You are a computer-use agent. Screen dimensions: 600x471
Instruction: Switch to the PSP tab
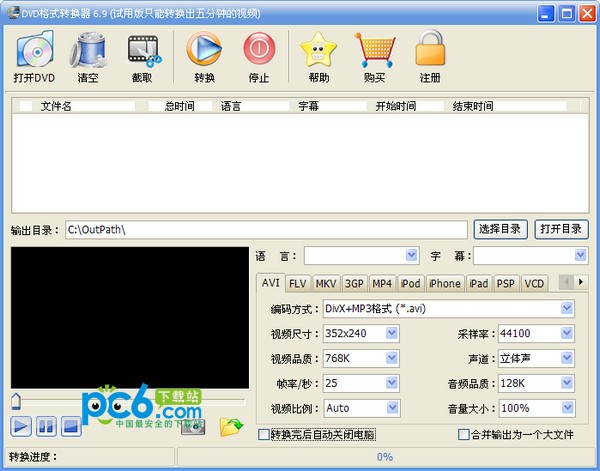(506, 284)
